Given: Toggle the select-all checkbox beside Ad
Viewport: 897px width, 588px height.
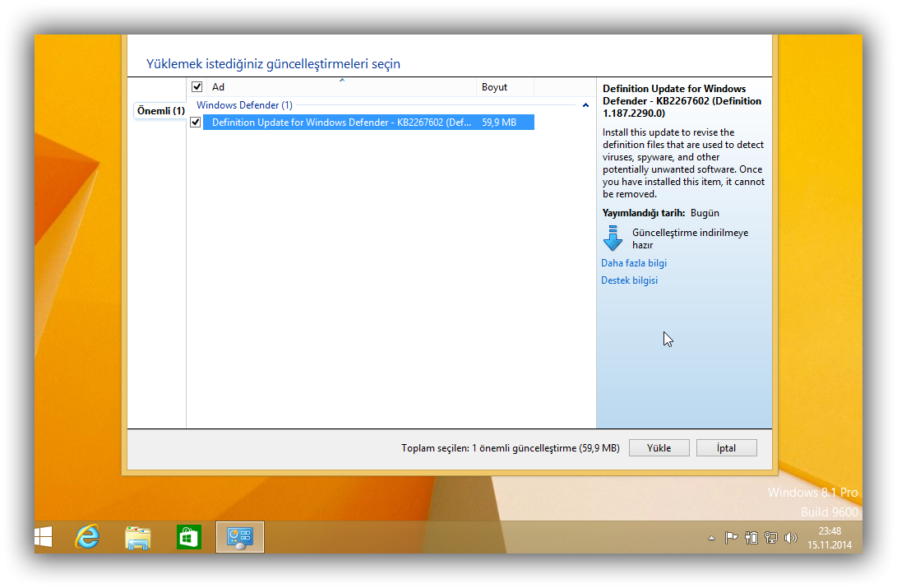Looking at the screenshot, I should coord(197,87).
